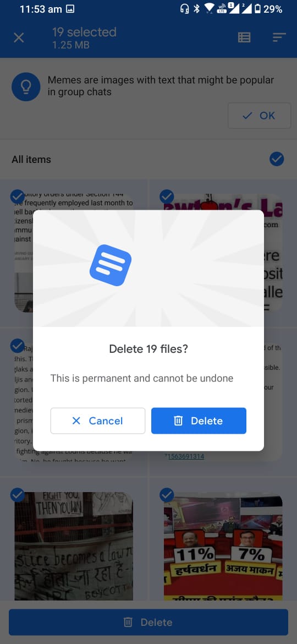Deselect the 11% and 7% poll image checkbox
Viewport: 297px width, 644px height.
point(167,495)
